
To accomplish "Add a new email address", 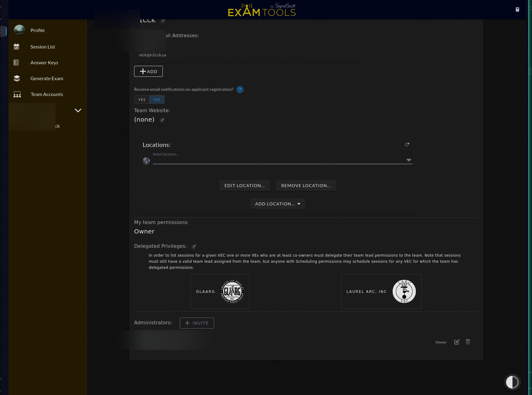I will tap(148, 71).
